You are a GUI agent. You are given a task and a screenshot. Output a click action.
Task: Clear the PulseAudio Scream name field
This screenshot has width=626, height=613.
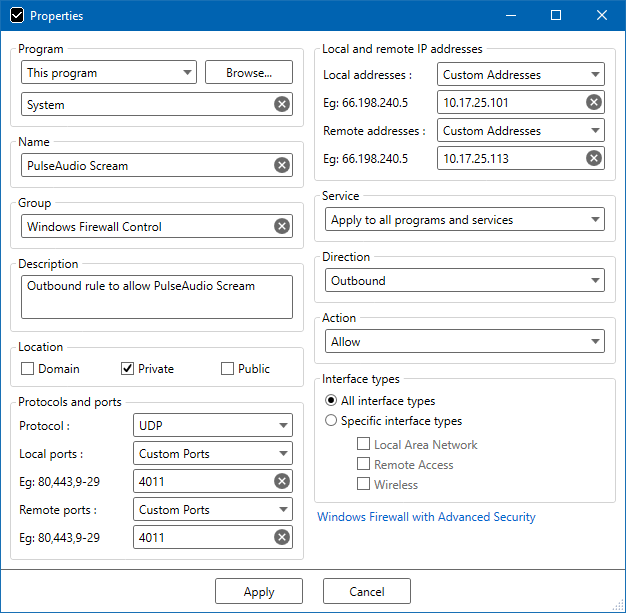point(282,165)
